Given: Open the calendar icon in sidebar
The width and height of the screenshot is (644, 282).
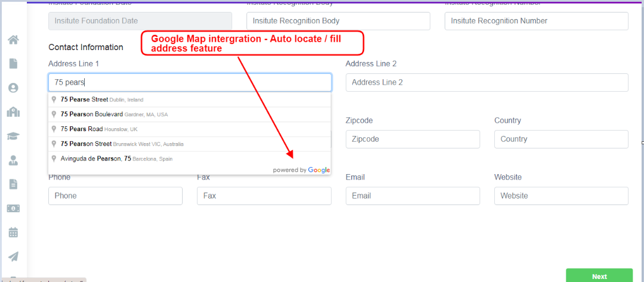Looking at the screenshot, I should 13,233.
